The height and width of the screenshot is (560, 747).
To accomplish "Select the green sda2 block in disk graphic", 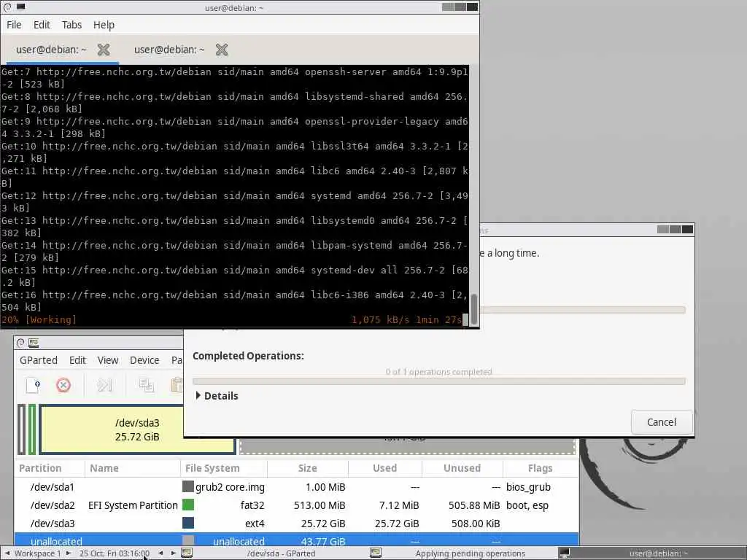I will [x=32, y=429].
